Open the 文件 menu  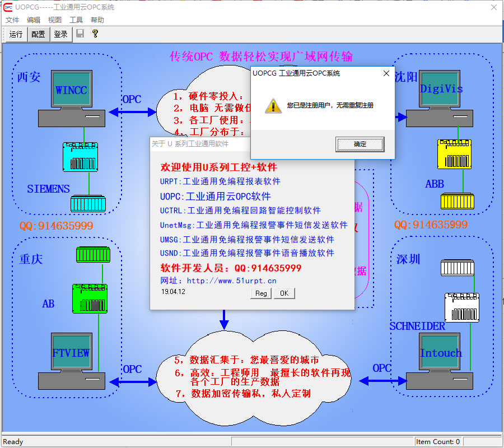[x=12, y=20]
